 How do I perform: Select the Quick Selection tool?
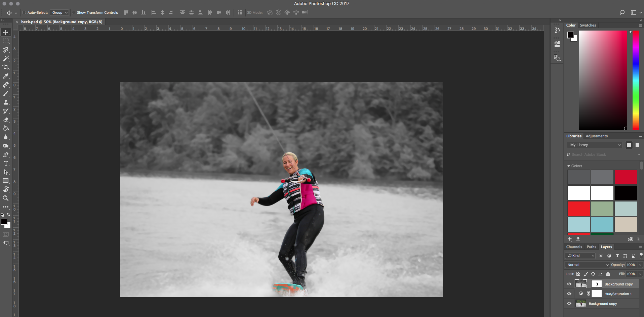(6, 50)
